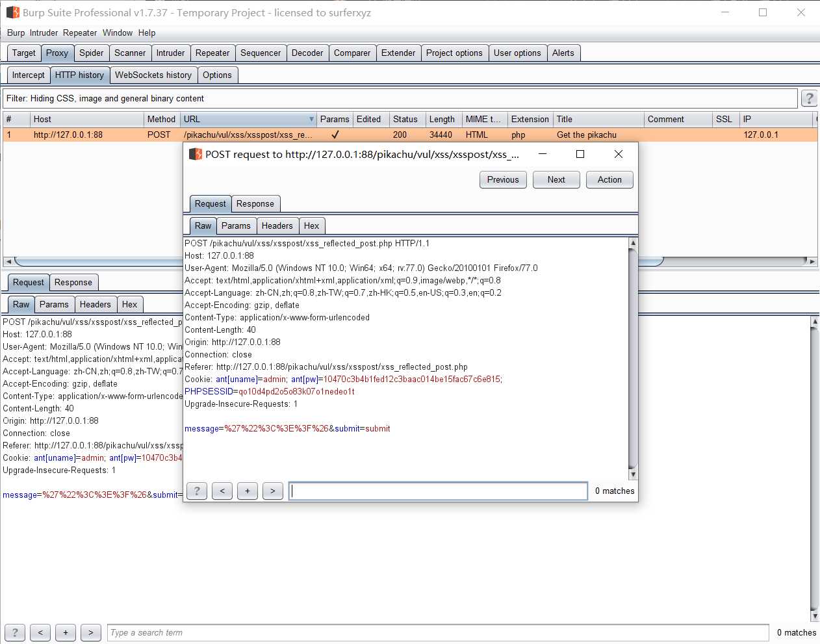The image size is (820, 644).
Task: Open the Action menu in popup
Action: pyautogui.click(x=609, y=179)
